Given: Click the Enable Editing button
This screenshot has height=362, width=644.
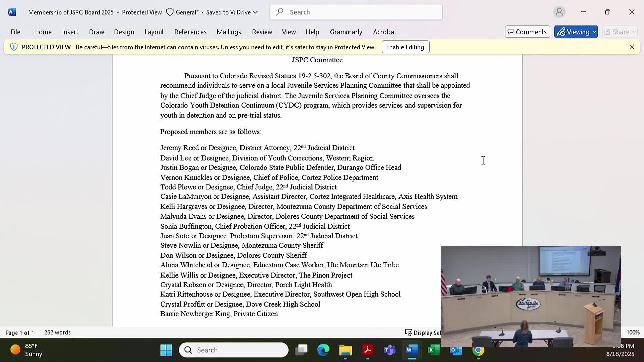Looking at the screenshot, I should (405, 47).
